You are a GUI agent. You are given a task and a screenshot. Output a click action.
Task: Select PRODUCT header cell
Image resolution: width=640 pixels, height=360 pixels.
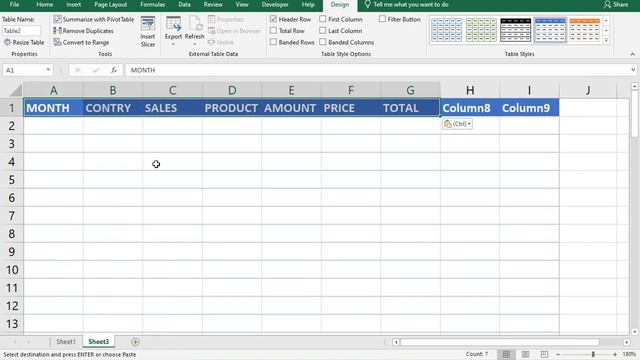click(x=232, y=108)
